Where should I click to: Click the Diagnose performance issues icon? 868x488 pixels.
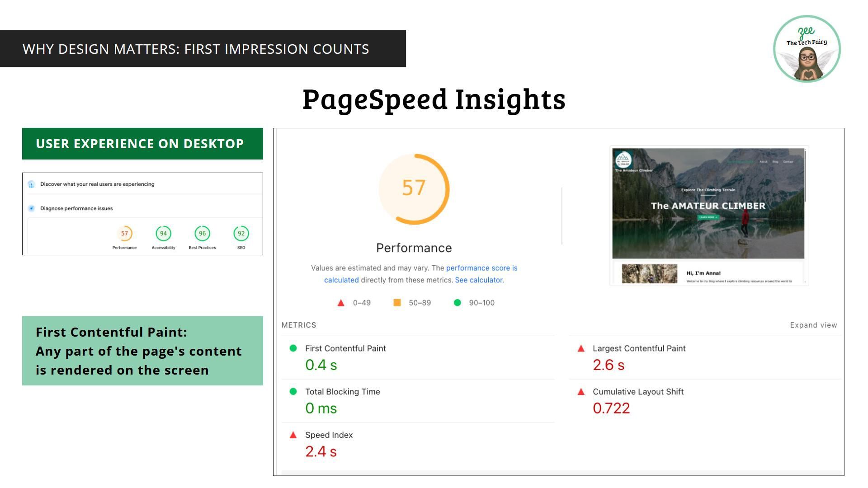pos(31,208)
